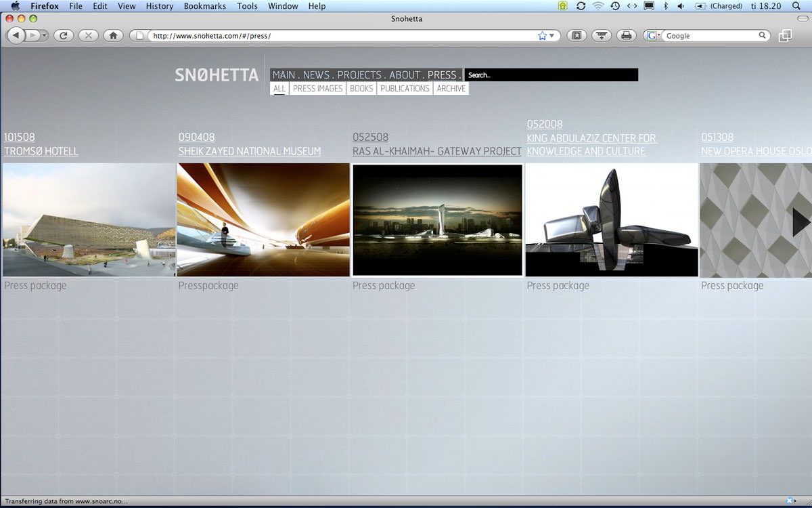Click the battery Charged indicator
The width and height of the screenshot is (812, 508).
coord(719,6)
